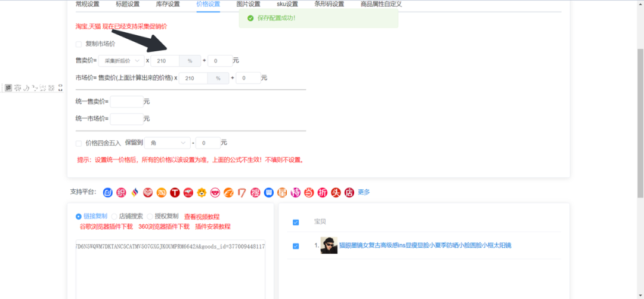Image resolution: width=644 pixels, height=299 pixels.
Task: Click the sunglasses product thumbnail
Action: coord(329,245)
